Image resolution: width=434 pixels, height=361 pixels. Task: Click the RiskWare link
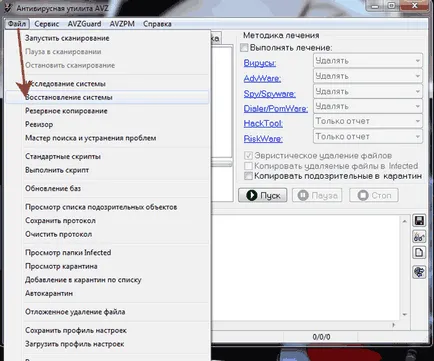(263, 139)
